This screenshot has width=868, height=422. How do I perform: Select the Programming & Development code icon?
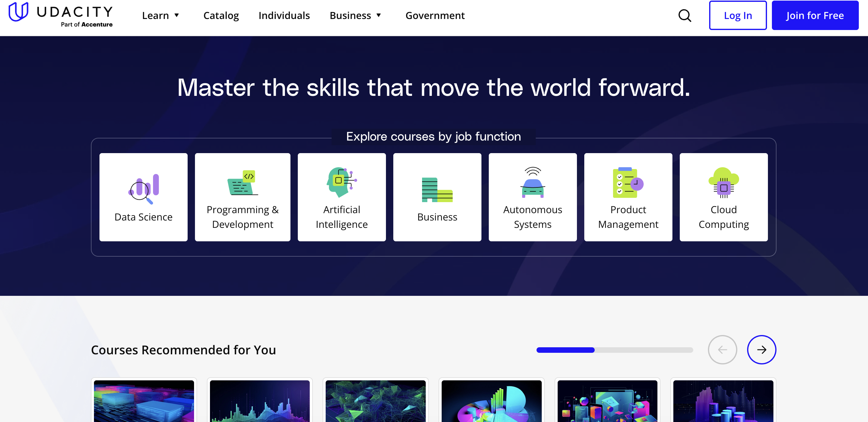243,183
